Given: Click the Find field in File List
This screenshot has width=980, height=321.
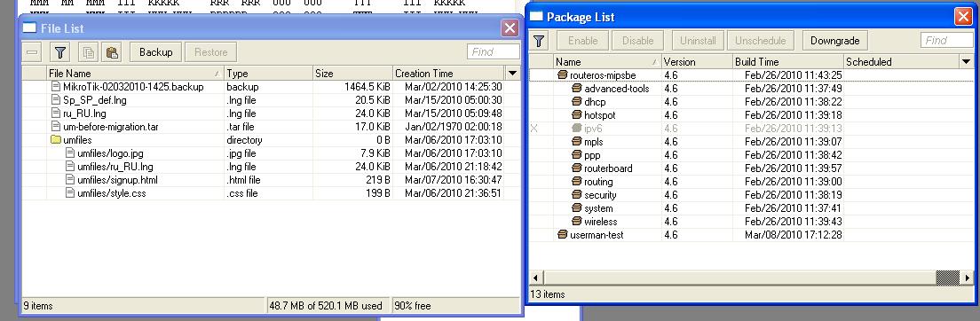Looking at the screenshot, I should [x=494, y=51].
